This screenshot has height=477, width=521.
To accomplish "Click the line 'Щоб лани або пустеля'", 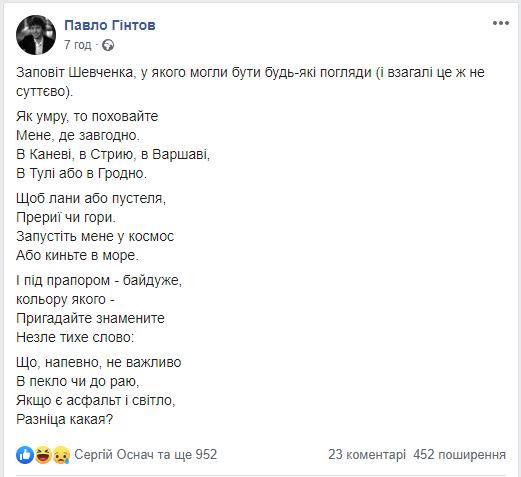I will pyautogui.click(x=91, y=198).
